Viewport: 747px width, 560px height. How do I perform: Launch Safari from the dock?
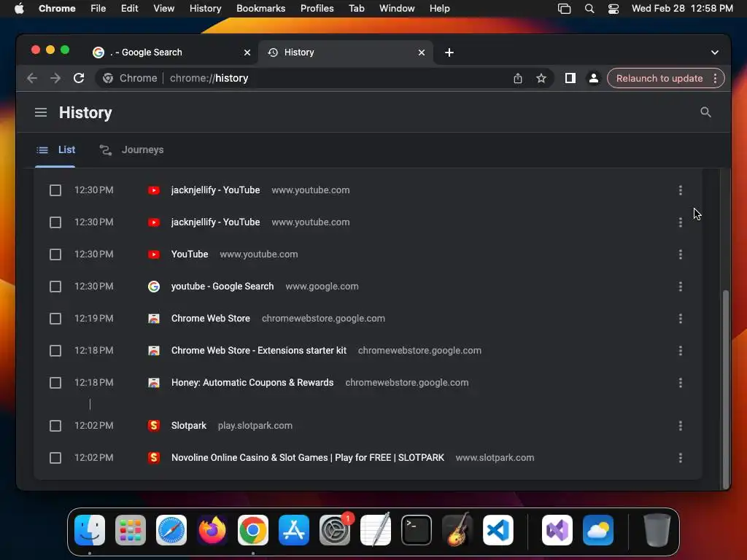click(171, 530)
